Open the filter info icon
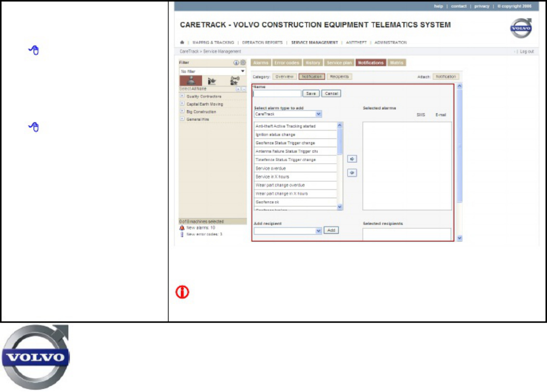The width and height of the screenshot is (547, 392). point(236,63)
